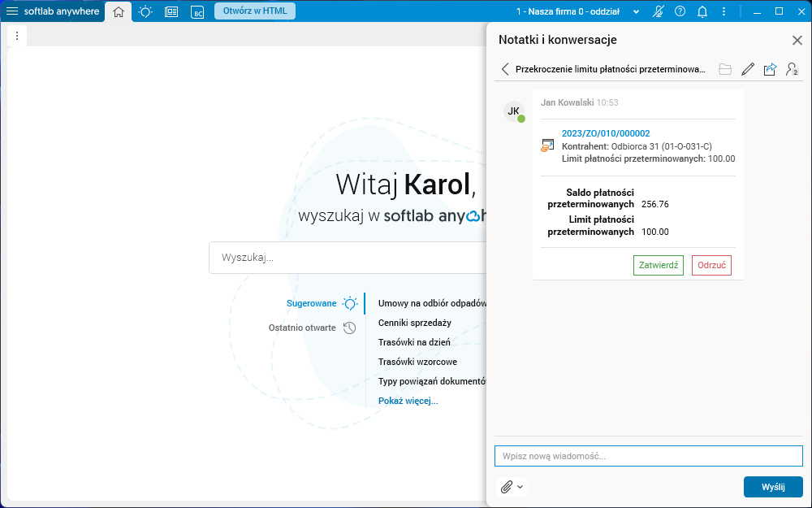
Task: Click the pencil edit icon
Action: 747,69
